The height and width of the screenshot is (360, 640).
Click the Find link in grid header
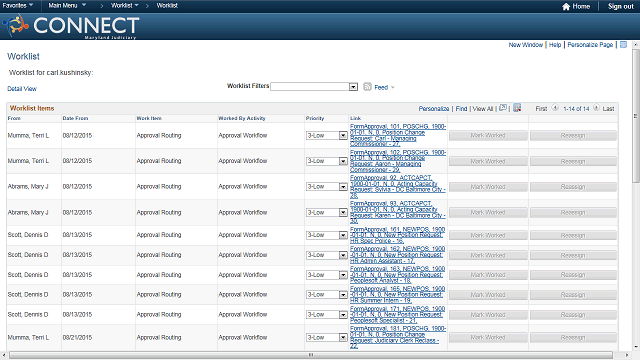[x=461, y=109]
